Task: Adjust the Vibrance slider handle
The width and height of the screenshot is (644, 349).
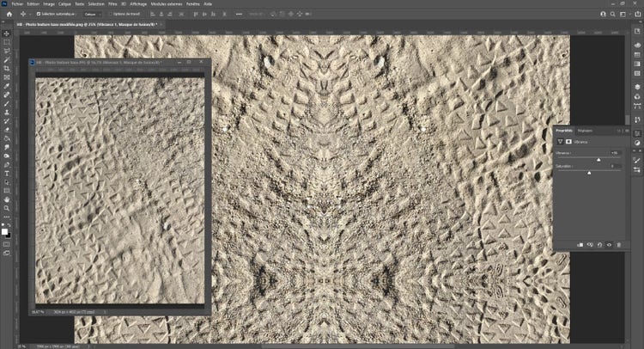Action: pos(598,160)
